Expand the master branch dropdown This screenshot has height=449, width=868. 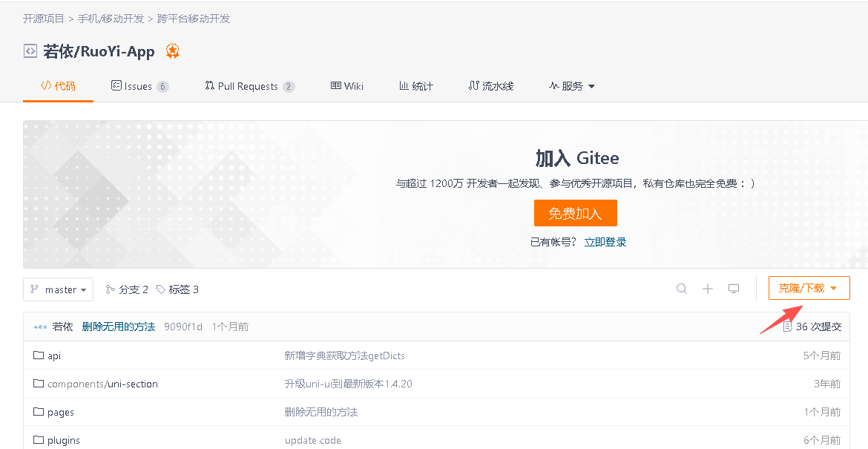[59, 289]
